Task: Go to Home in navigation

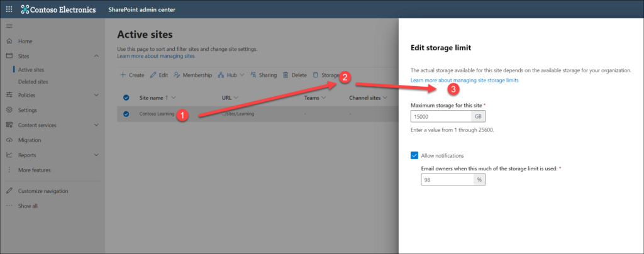Action: [25, 41]
